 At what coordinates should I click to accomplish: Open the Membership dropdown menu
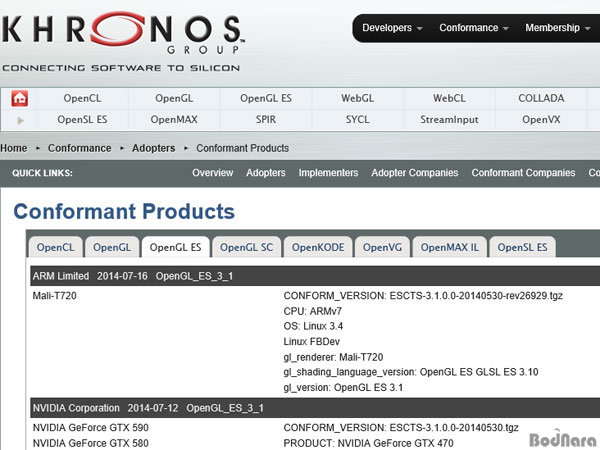558,28
